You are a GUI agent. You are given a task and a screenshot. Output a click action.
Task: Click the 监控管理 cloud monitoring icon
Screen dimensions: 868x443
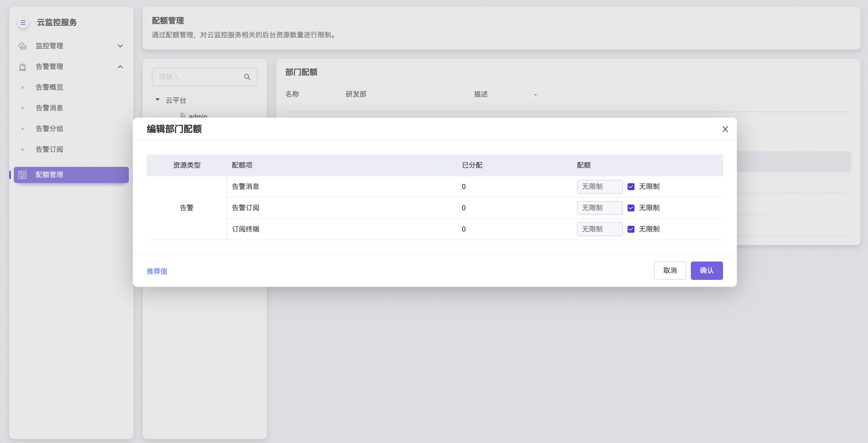(22, 46)
